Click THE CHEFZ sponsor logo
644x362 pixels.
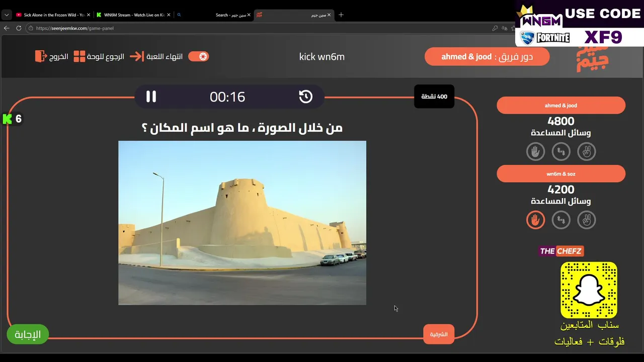(x=561, y=251)
